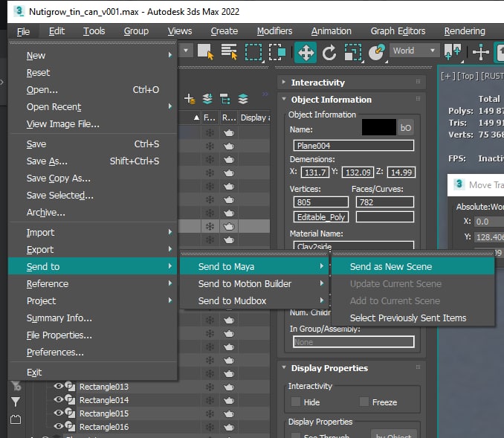This screenshot has height=438, width=504.
Task: Click the filter funnel icon in explorer
Action: click(16, 401)
